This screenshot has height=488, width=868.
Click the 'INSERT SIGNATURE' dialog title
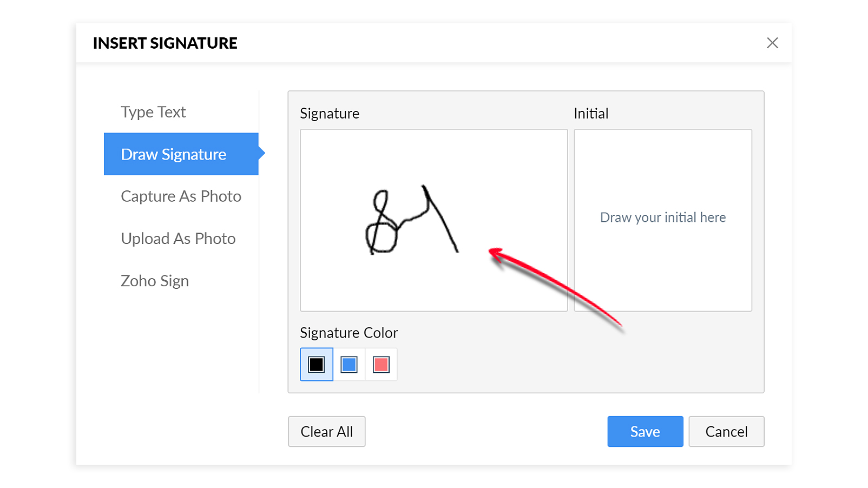[165, 43]
